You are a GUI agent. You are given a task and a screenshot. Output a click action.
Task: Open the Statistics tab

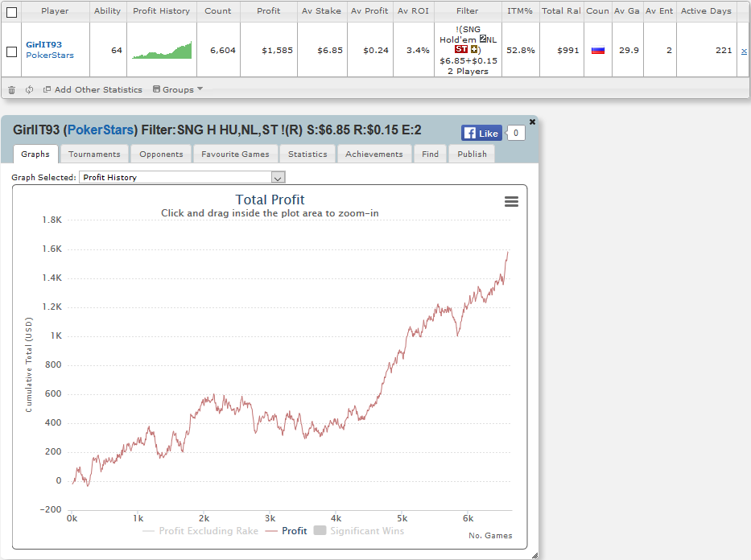coord(307,154)
